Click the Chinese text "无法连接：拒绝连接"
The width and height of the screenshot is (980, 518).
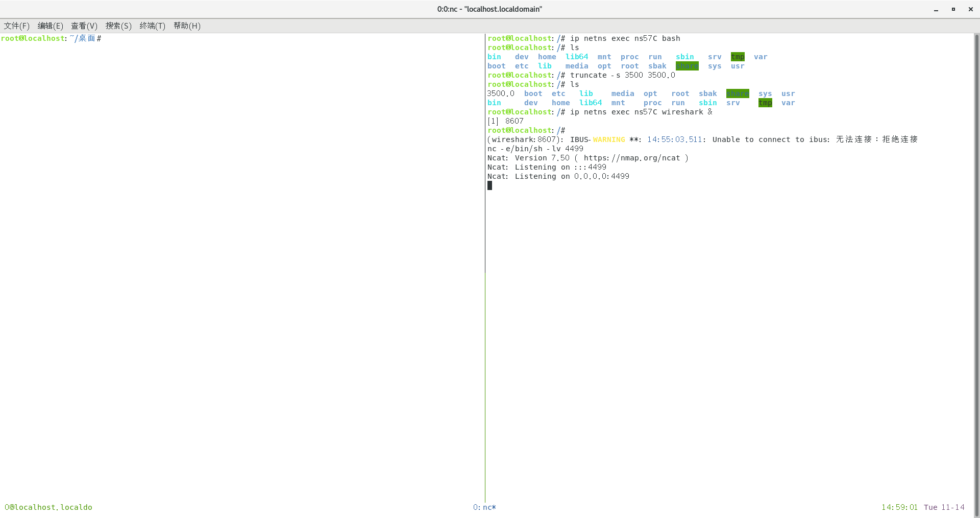(877, 139)
